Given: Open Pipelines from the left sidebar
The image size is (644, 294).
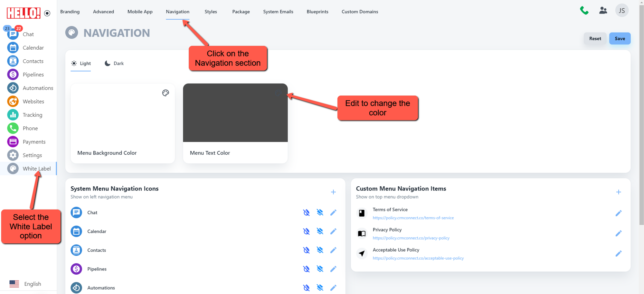Looking at the screenshot, I should point(33,74).
